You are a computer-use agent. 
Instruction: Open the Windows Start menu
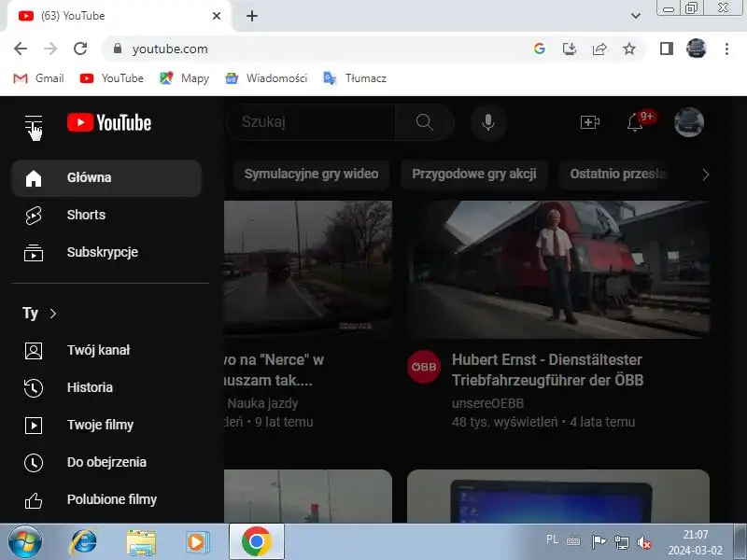tap(25, 542)
